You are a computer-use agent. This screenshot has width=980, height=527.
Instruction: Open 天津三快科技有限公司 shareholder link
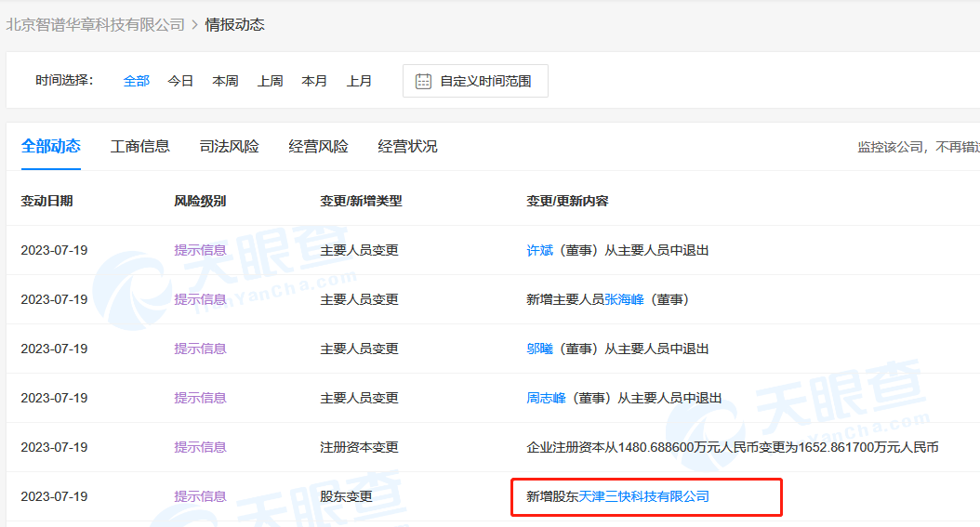pyautogui.click(x=643, y=497)
